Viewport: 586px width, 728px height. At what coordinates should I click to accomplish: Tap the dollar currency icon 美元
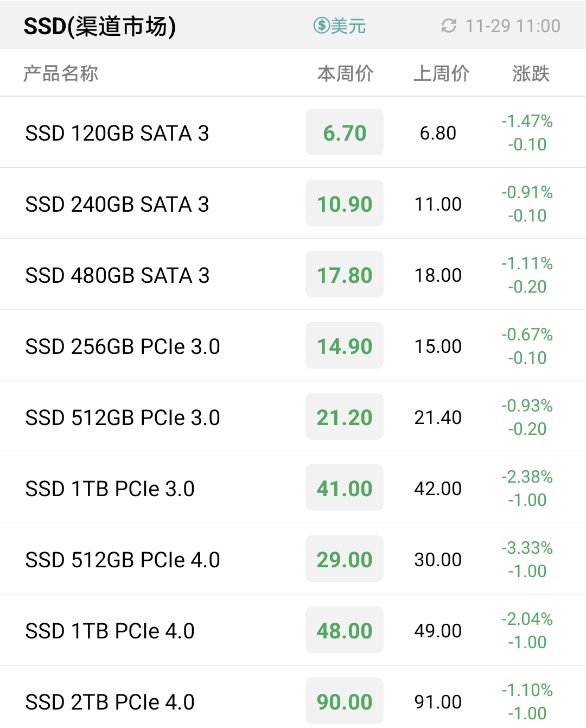322,26
